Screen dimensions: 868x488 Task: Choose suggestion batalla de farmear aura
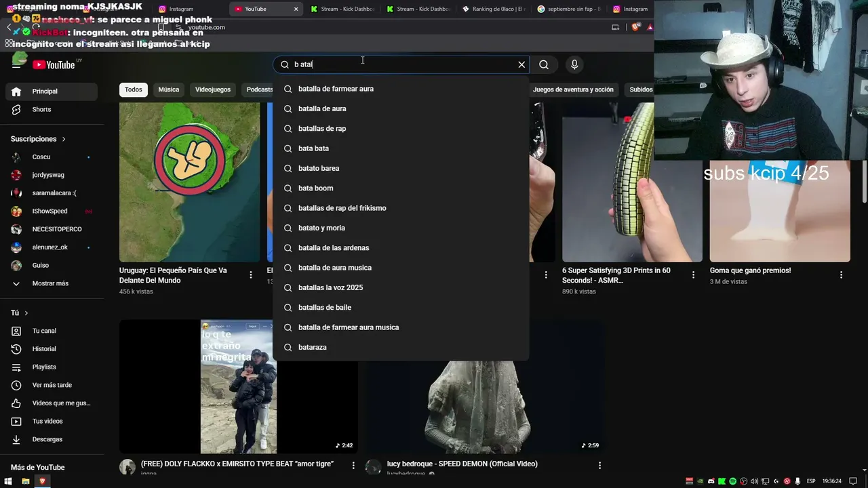click(401, 89)
